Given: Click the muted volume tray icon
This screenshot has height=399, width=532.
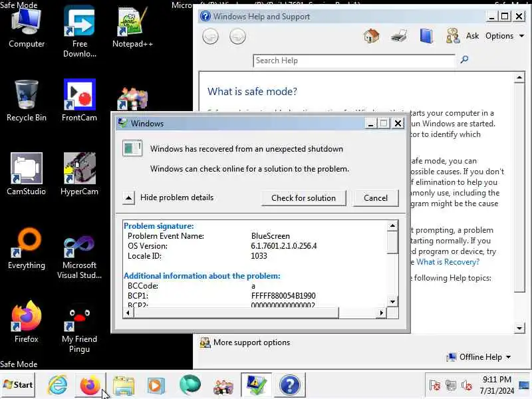Looking at the screenshot, I should tap(467, 386).
